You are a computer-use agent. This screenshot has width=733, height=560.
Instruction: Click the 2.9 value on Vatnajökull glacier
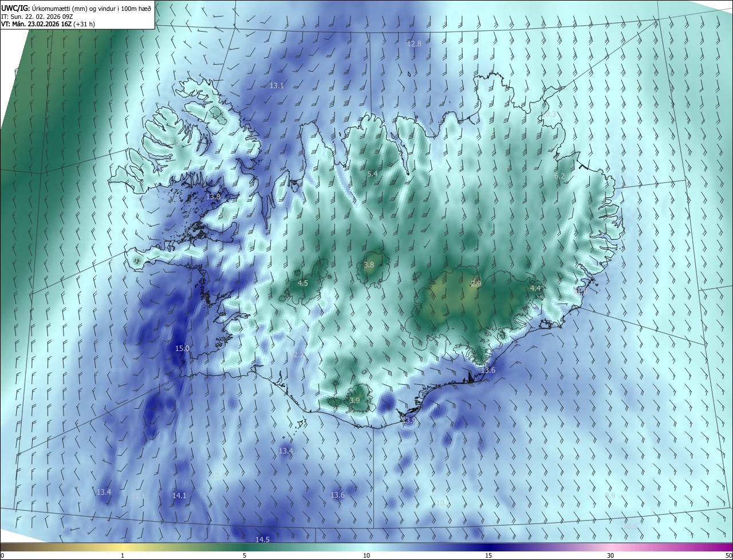click(x=476, y=283)
